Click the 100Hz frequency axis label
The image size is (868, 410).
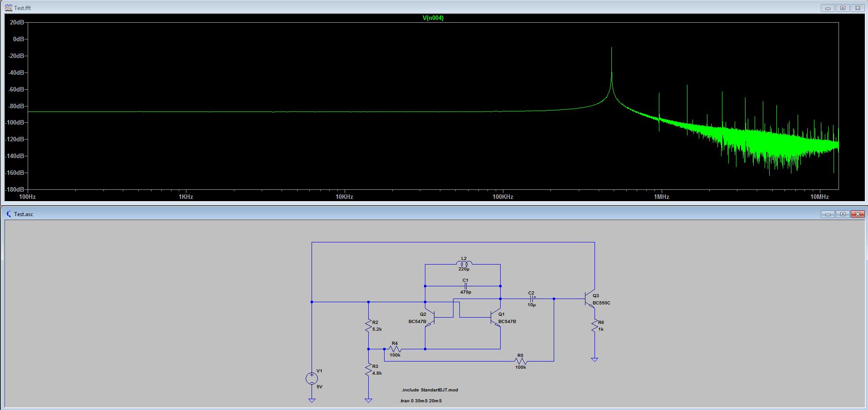click(27, 197)
